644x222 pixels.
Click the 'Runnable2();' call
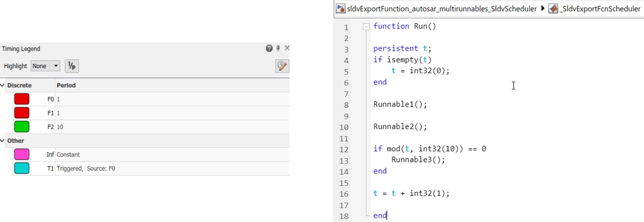400,127
